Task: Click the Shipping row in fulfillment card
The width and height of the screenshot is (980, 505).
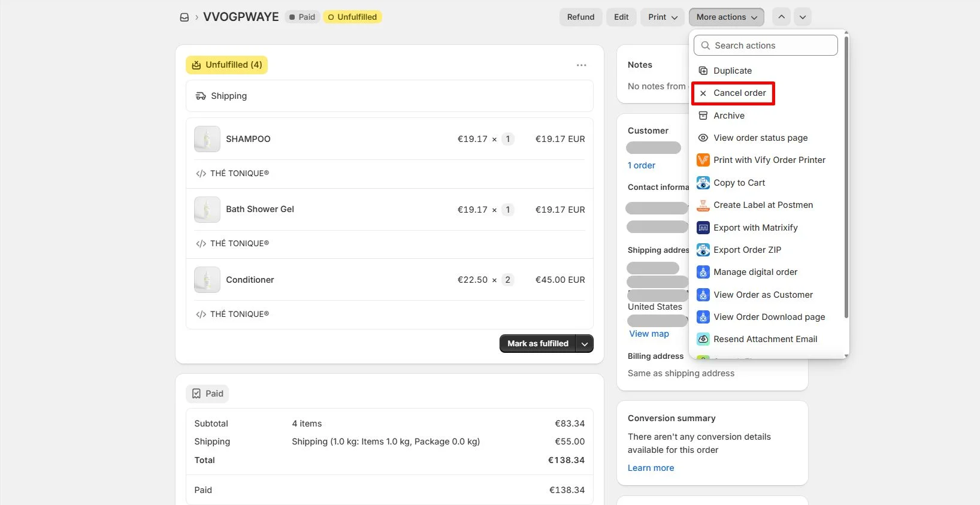Action: click(x=389, y=96)
